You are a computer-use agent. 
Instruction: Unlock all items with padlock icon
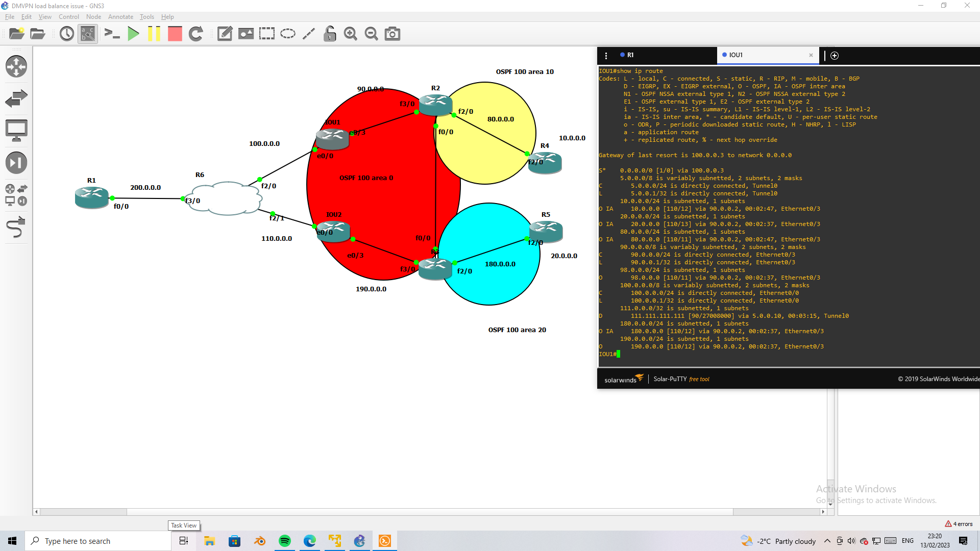click(x=330, y=34)
